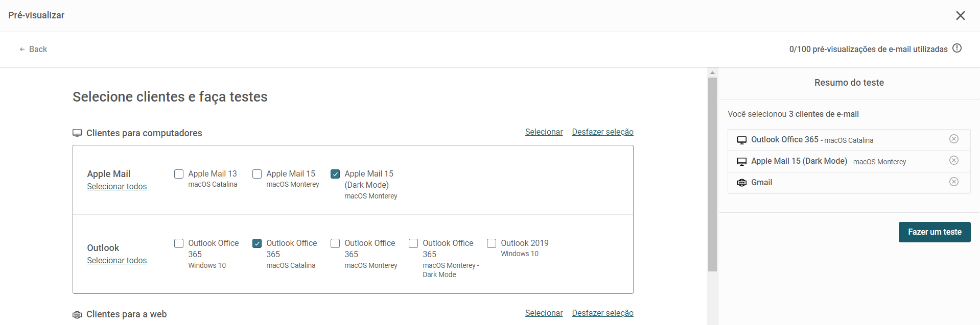Go back using the Back arrow link
Image resolution: width=980 pixels, height=325 pixels.
[x=33, y=49]
